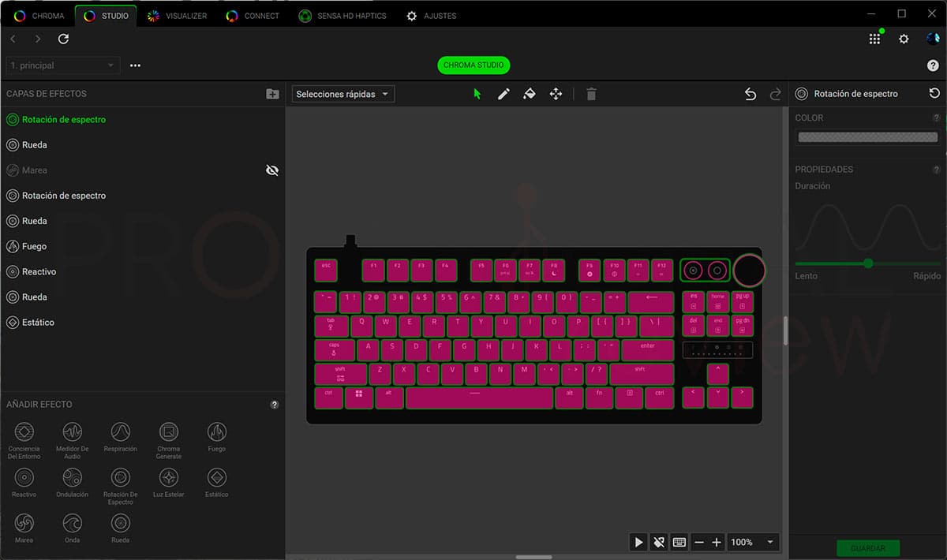Open the help icon below the profile avatar

[x=933, y=65]
